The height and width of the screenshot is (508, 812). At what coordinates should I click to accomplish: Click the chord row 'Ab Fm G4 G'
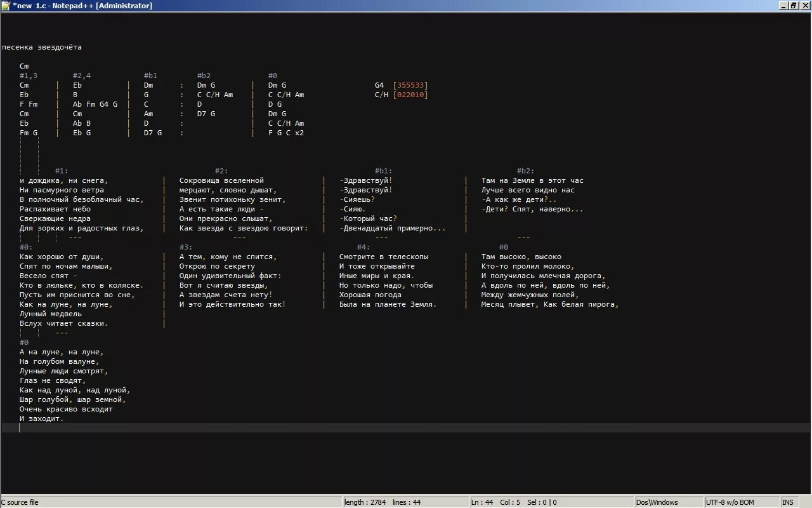[x=95, y=104]
